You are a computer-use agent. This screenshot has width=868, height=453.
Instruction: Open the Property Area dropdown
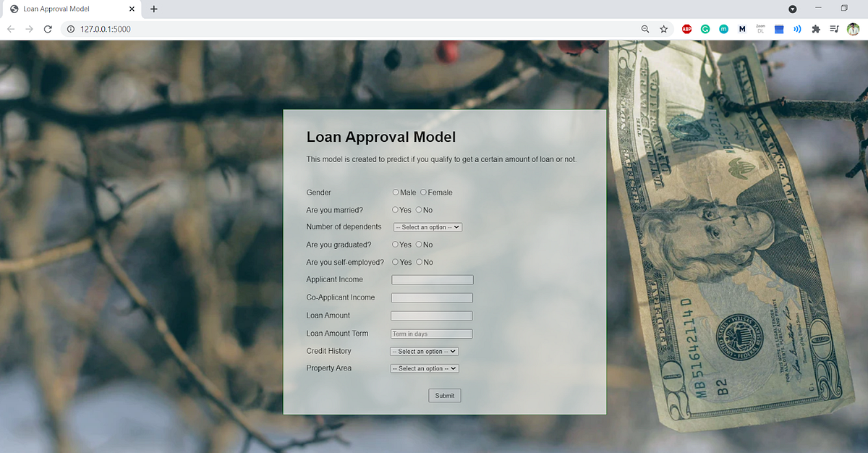tap(424, 368)
